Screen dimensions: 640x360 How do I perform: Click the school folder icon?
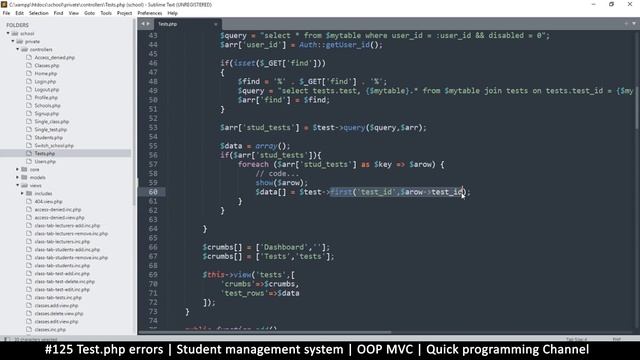pyautogui.click(x=15, y=33)
